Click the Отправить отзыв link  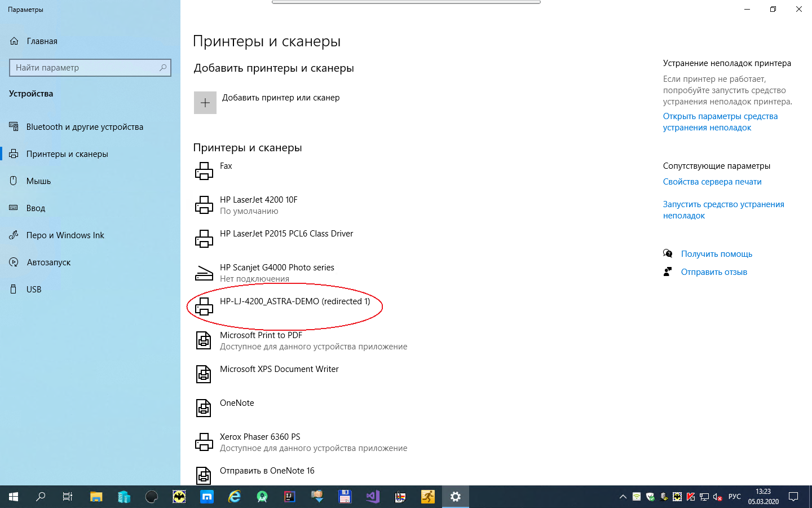714,272
